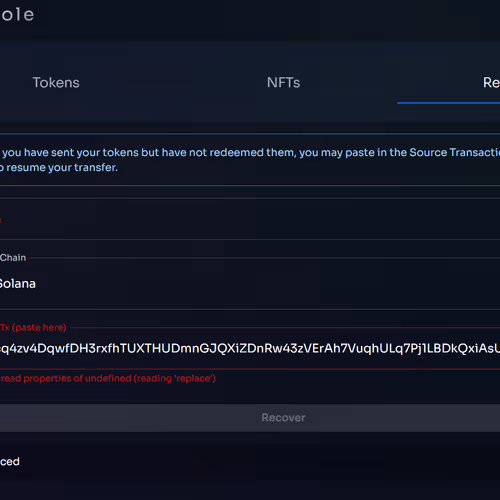The image size is (500, 500).
Task: Expand the Advanced section below Recover
Action: point(10,462)
